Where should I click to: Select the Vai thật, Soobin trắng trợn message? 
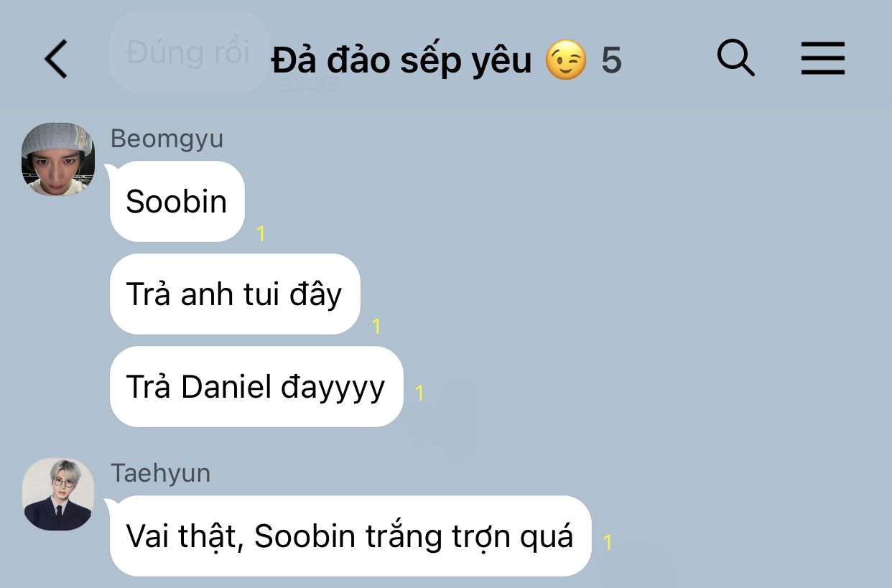pos(350,536)
